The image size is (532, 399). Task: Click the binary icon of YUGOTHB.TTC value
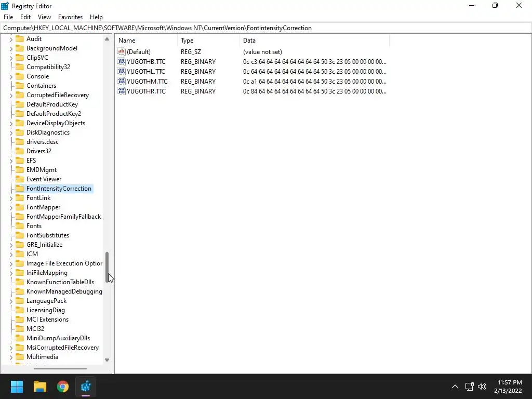(x=122, y=61)
